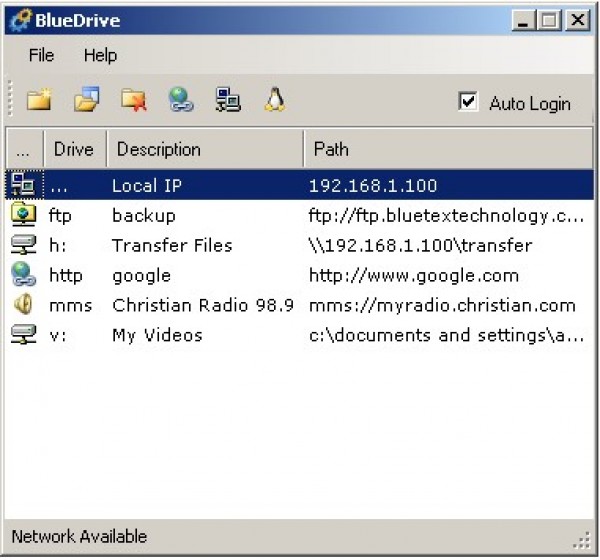The width and height of the screenshot is (600, 560).
Task: Click the new folder toolbar icon
Action: point(39,100)
